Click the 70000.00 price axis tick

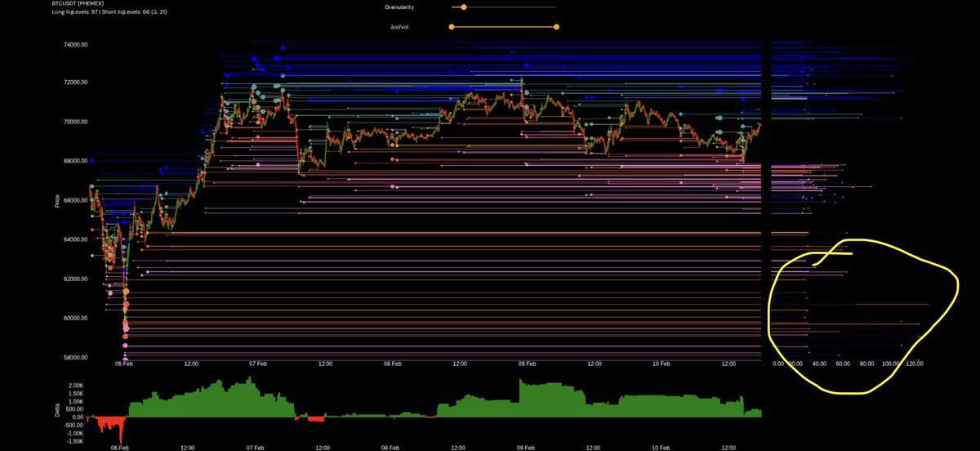(x=76, y=122)
